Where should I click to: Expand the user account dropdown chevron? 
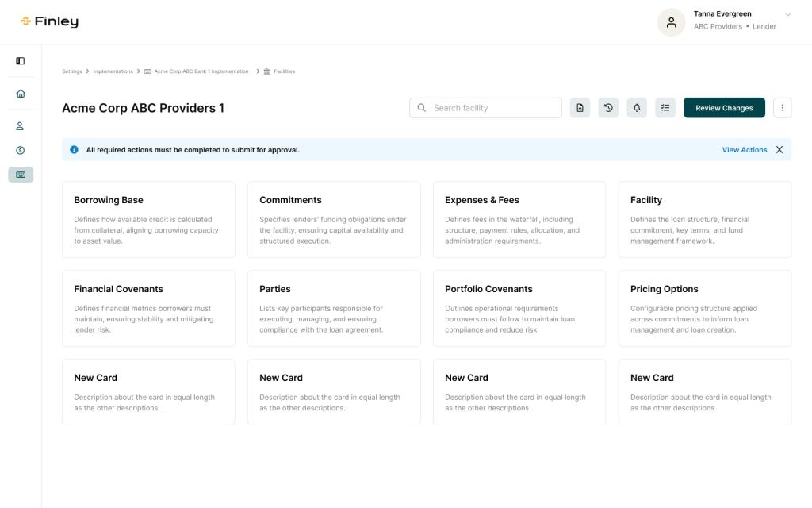click(787, 14)
